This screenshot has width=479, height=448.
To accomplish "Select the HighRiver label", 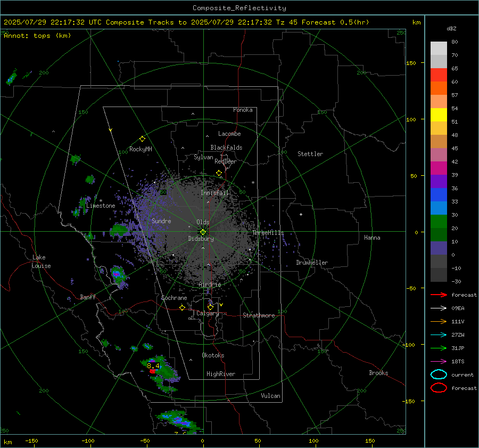I will 221,374.
